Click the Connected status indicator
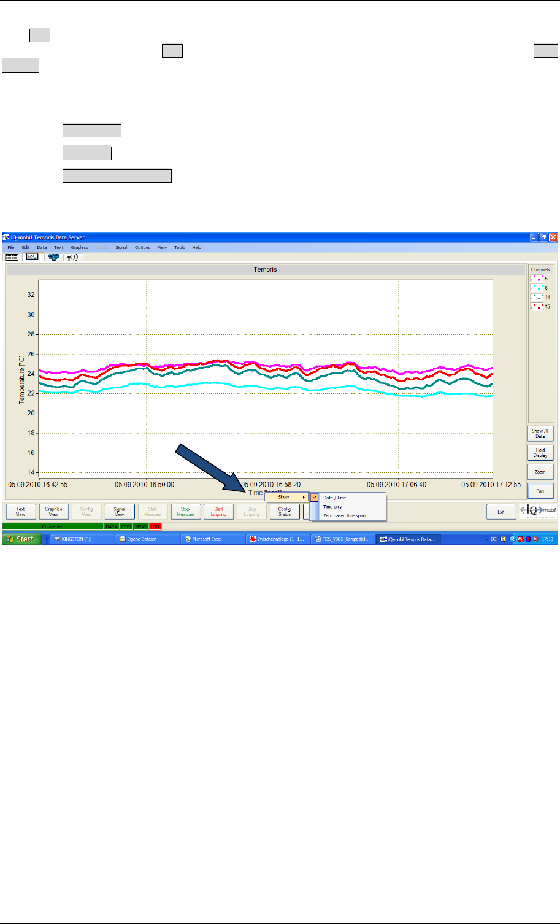 (53, 526)
